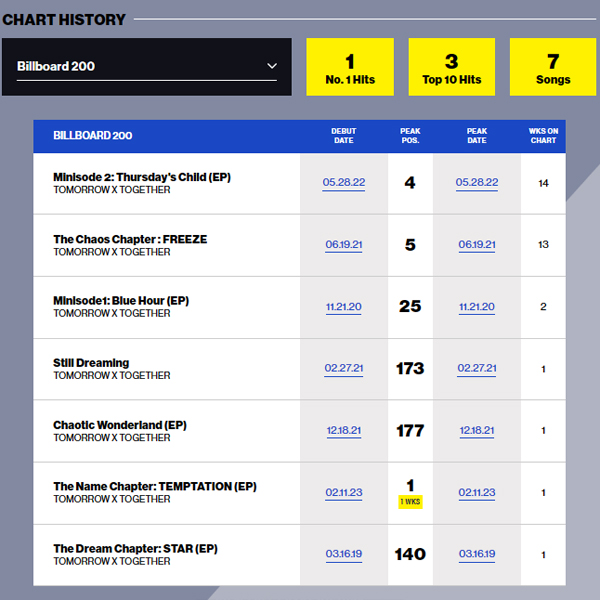Click peak position 140
Image resolution: width=600 pixels, height=600 pixels.
tap(410, 554)
